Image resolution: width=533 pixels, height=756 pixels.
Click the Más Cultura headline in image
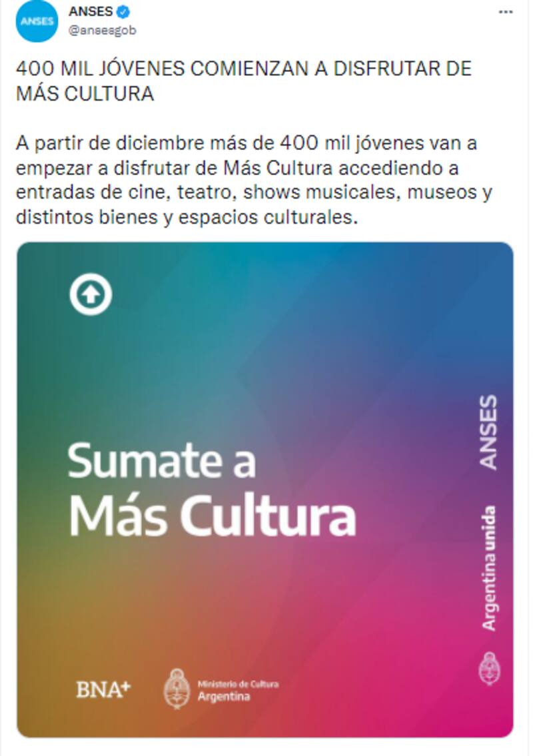click(x=213, y=515)
